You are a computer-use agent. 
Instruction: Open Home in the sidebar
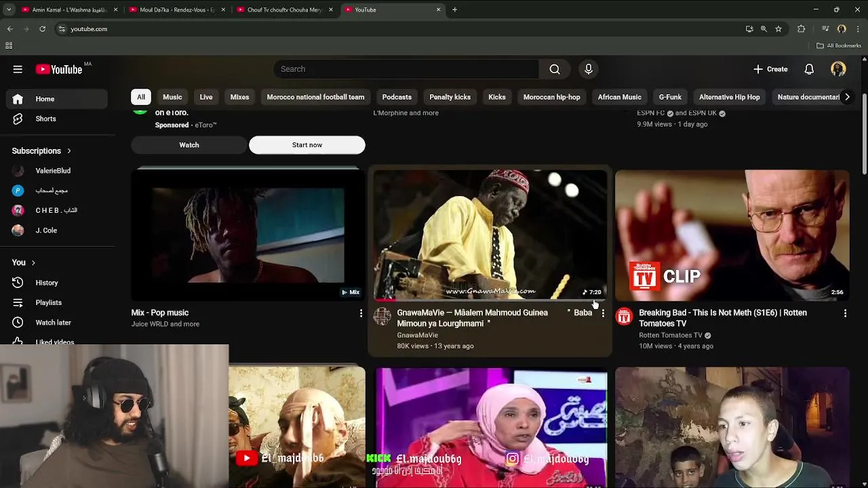(x=57, y=99)
